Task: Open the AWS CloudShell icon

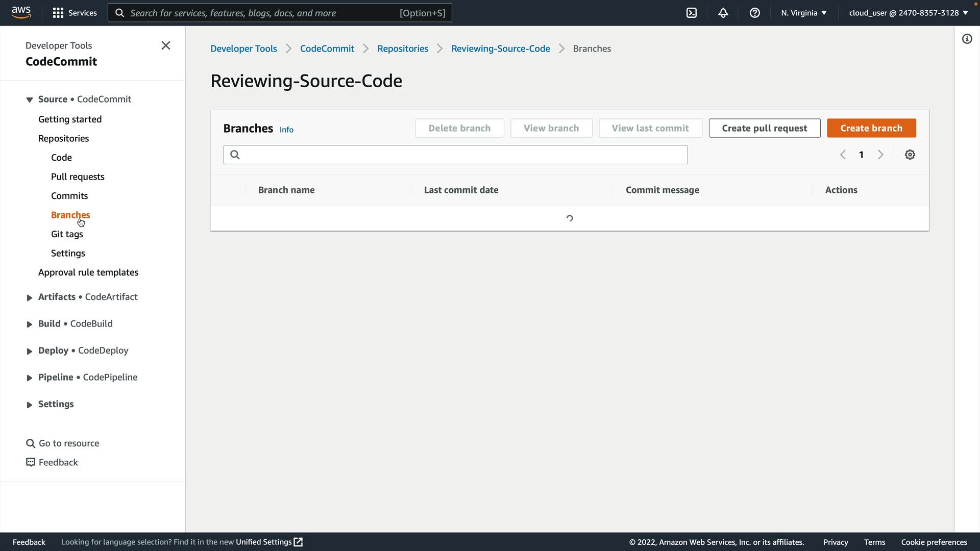Action: click(x=692, y=13)
